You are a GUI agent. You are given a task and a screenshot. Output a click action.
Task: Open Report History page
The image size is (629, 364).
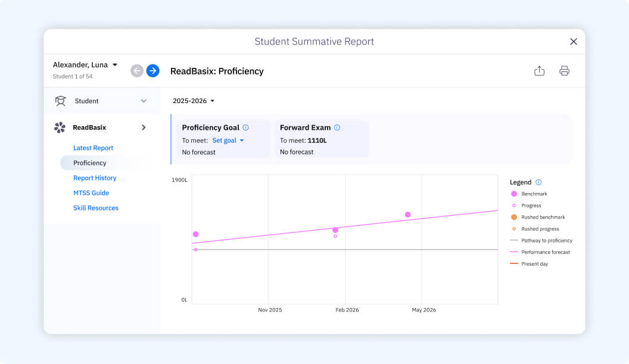(x=95, y=178)
